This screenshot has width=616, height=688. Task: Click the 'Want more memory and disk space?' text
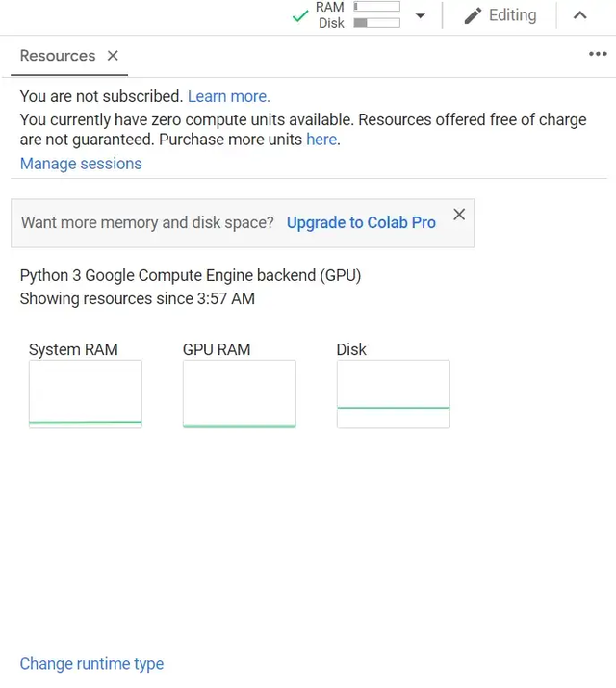coord(147,222)
